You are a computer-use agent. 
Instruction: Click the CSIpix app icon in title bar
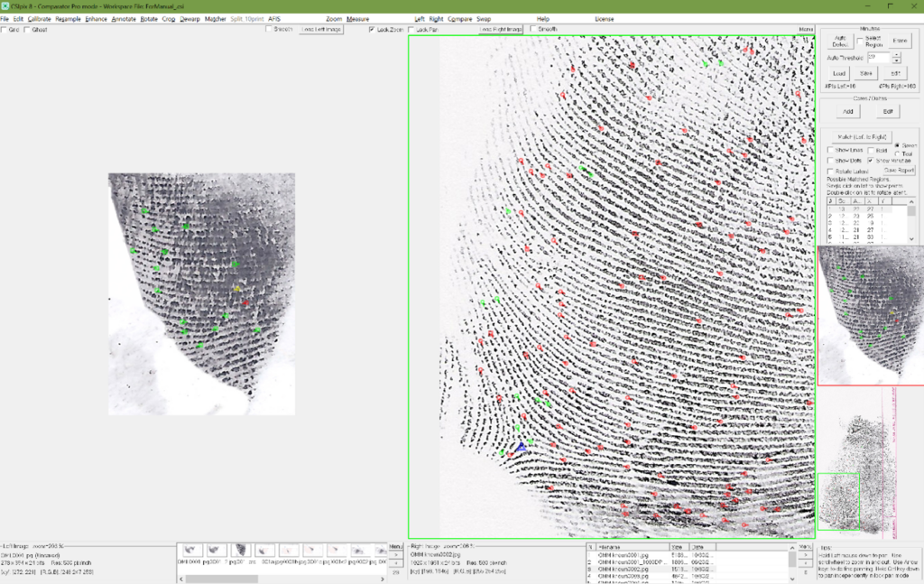click(5, 5)
